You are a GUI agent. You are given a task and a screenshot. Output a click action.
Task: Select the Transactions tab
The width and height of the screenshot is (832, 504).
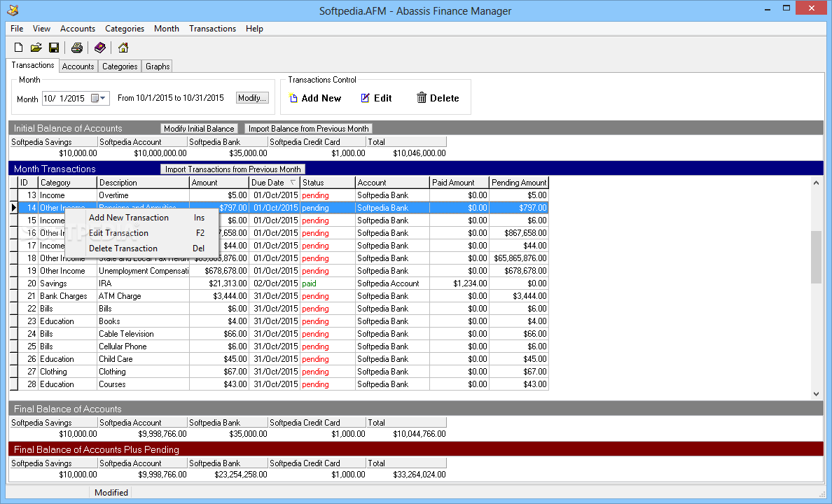tap(33, 65)
